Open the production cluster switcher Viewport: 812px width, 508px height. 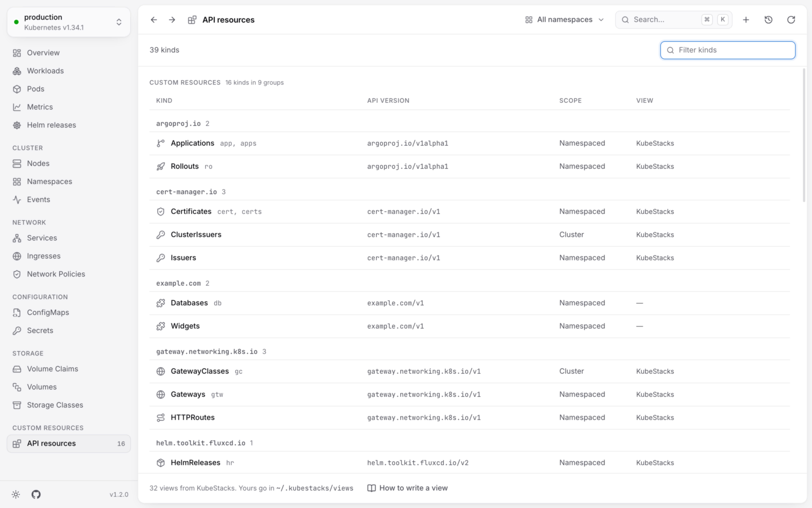[x=69, y=22]
